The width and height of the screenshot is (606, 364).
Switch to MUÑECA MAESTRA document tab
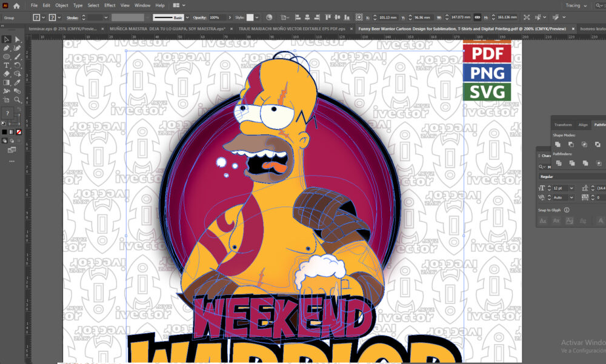[x=167, y=28]
